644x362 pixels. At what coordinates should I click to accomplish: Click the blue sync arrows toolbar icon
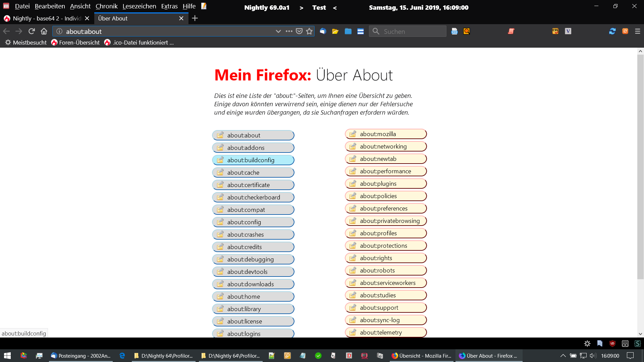click(612, 31)
